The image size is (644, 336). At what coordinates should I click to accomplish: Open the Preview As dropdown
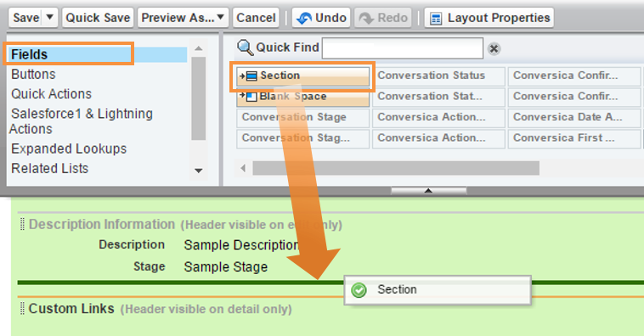(183, 18)
